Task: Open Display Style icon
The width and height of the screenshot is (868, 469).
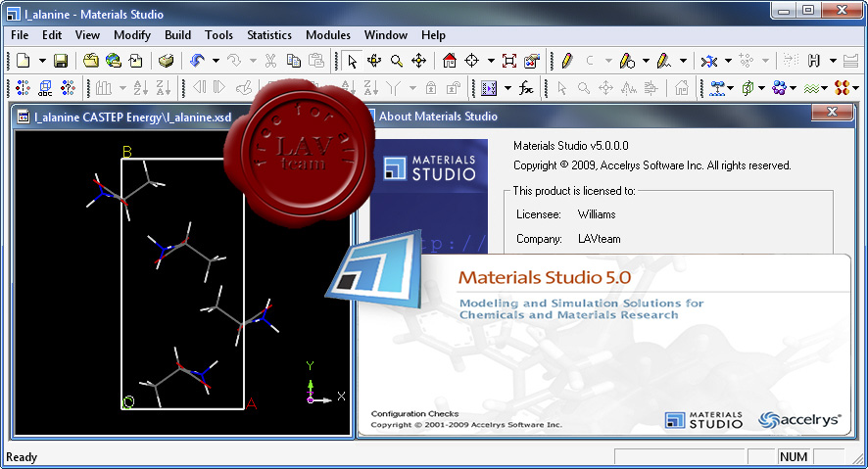Action: [531, 61]
